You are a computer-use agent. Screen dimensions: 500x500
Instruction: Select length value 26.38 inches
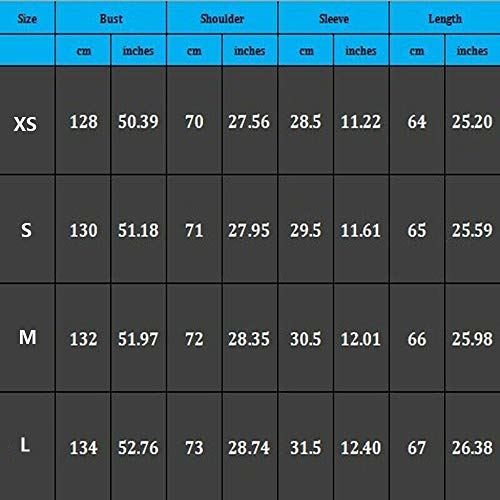(472, 448)
